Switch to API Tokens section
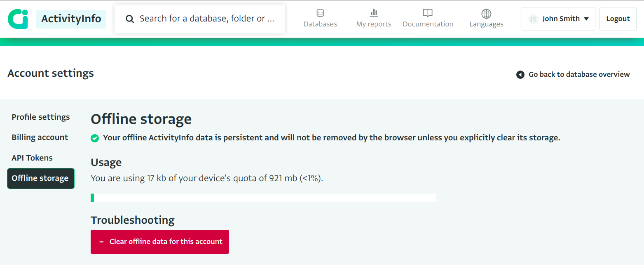 pos(32,158)
